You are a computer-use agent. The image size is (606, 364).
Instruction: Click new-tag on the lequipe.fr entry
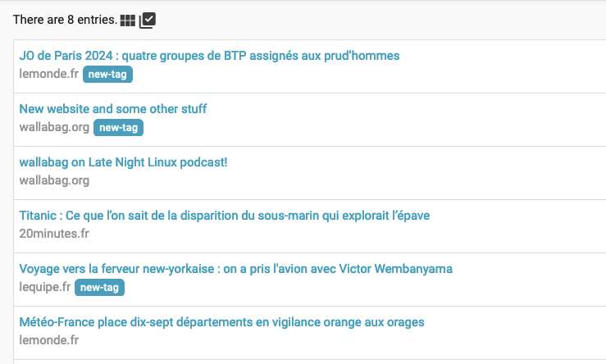point(99,288)
